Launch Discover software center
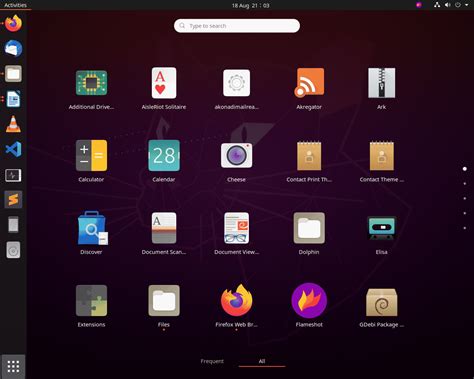Image resolution: width=474 pixels, height=379 pixels. click(x=92, y=228)
